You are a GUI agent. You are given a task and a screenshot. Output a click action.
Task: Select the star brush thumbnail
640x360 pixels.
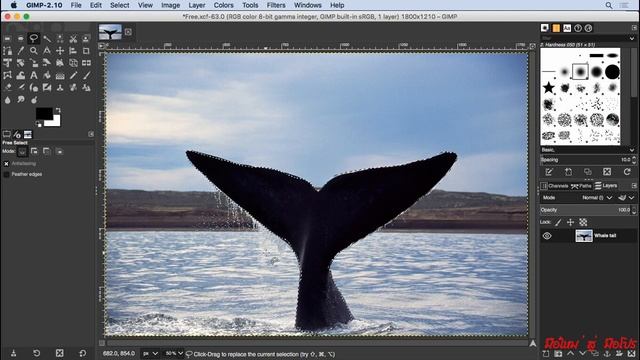click(x=549, y=87)
